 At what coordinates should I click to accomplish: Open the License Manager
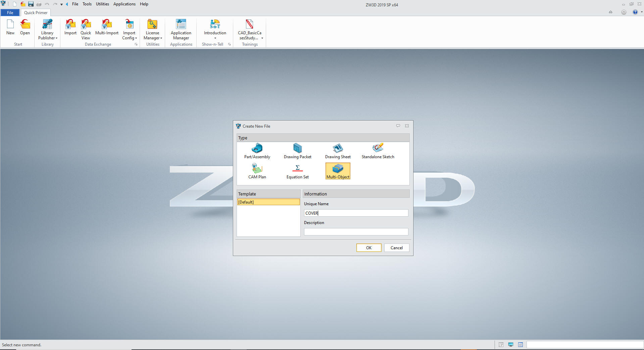(152, 30)
